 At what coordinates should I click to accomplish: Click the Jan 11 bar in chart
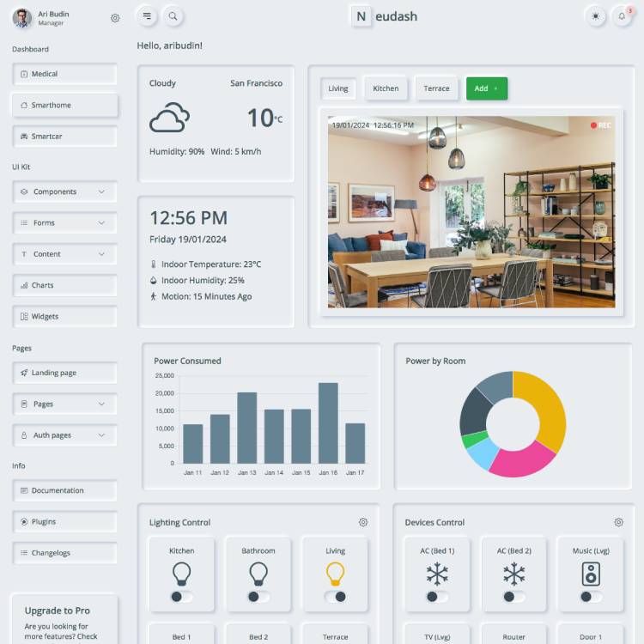point(192,444)
